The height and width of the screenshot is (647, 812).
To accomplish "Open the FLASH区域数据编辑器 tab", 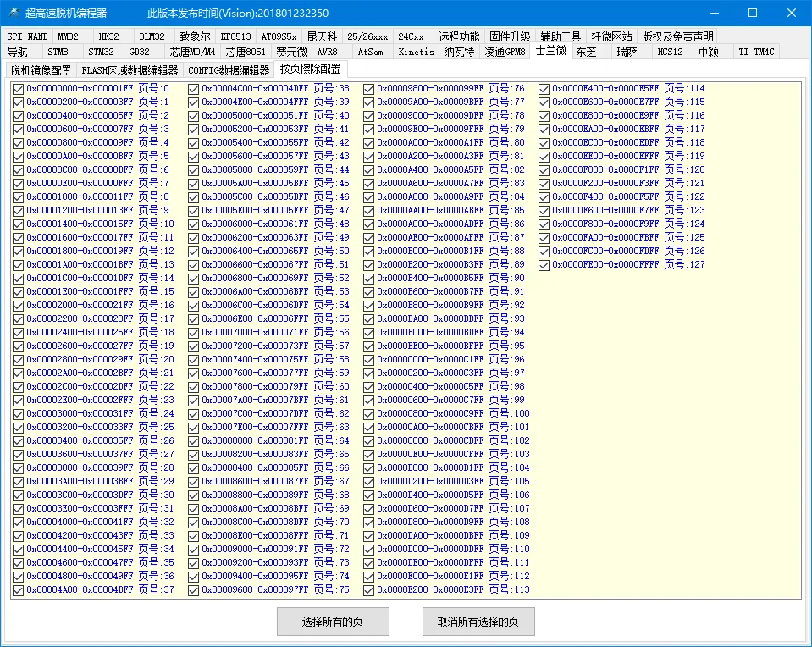I will (130, 70).
